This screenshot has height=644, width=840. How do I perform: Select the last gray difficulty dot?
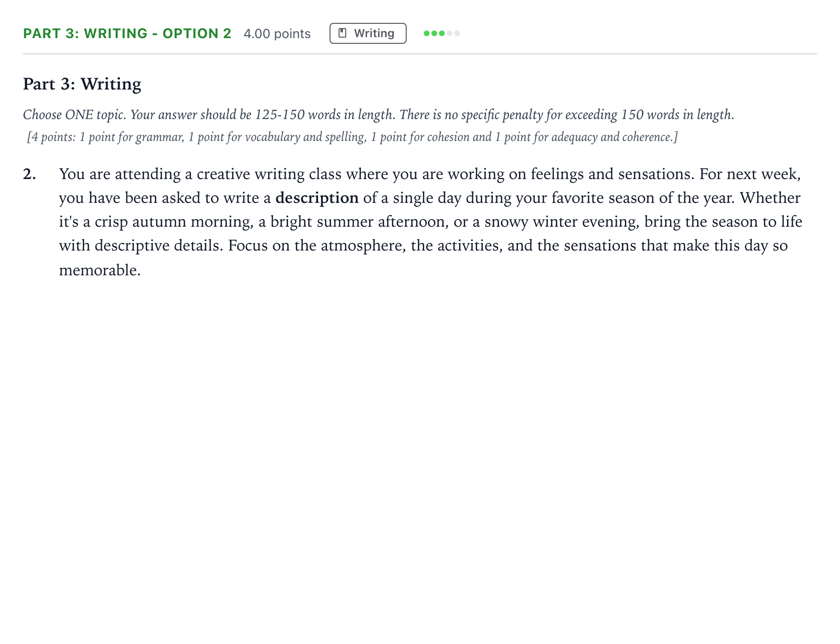pyautogui.click(x=457, y=33)
